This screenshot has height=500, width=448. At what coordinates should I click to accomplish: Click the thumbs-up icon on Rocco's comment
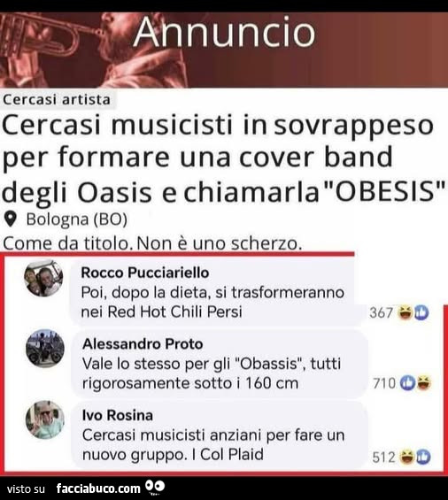421,312
